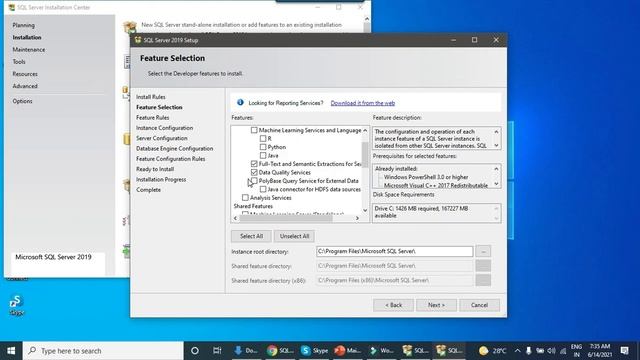The height and width of the screenshot is (360, 640).
Task: Open Planning in Installation Center window
Action: tap(23, 25)
